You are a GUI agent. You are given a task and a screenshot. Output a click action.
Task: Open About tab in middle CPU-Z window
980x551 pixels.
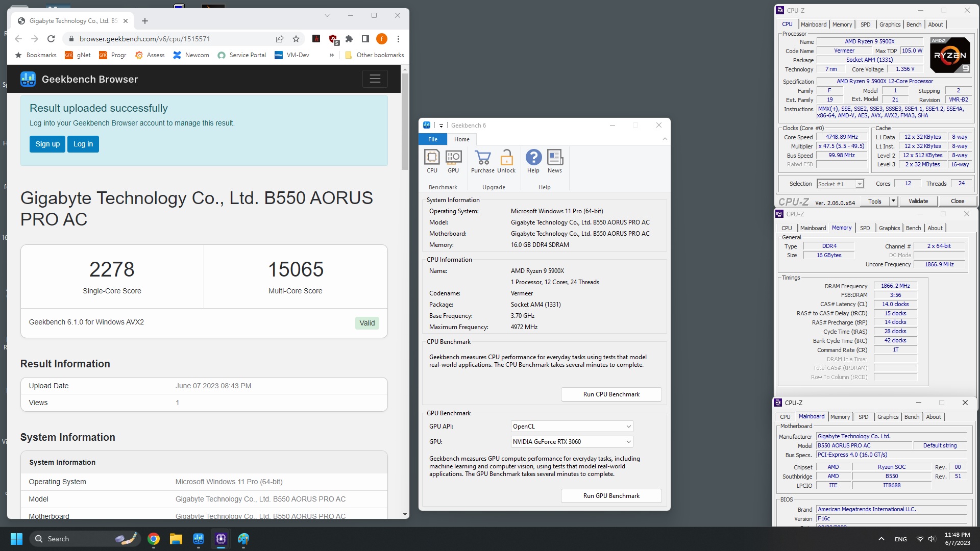[x=935, y=228]
